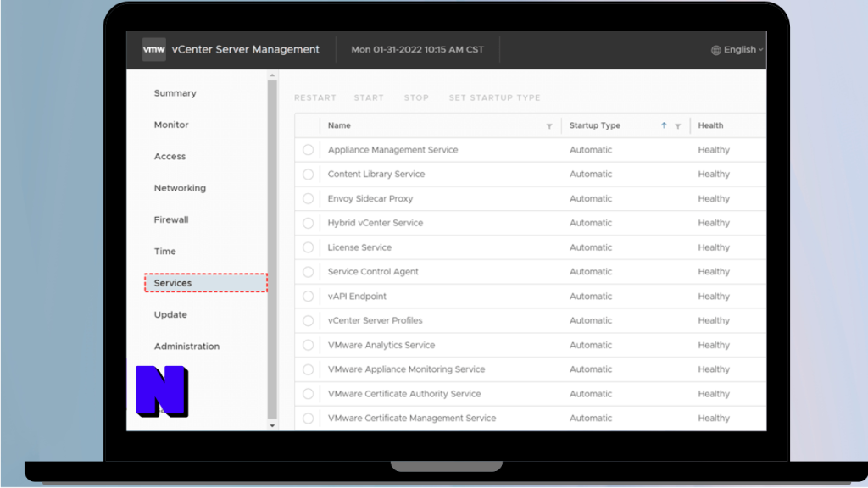Click the sidebar scroll up arrow
The width and height of the screenshot is (868, 488).
pyautogui.click(x=272, y=75)
